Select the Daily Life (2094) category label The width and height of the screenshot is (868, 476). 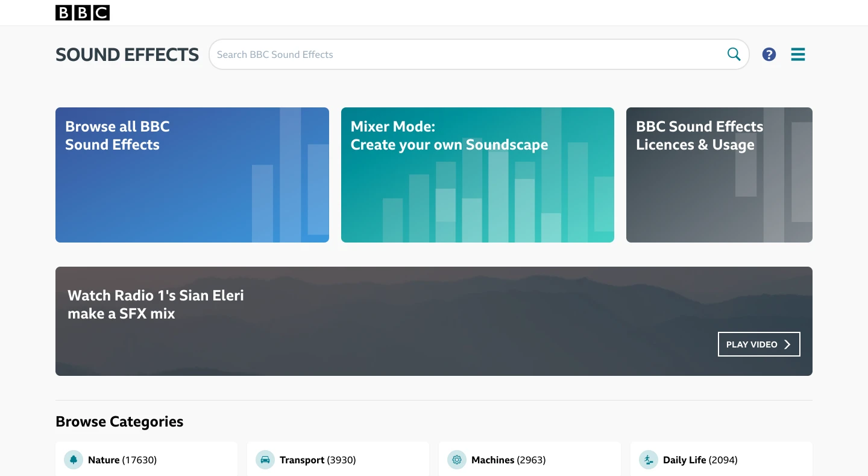(700, 460)
